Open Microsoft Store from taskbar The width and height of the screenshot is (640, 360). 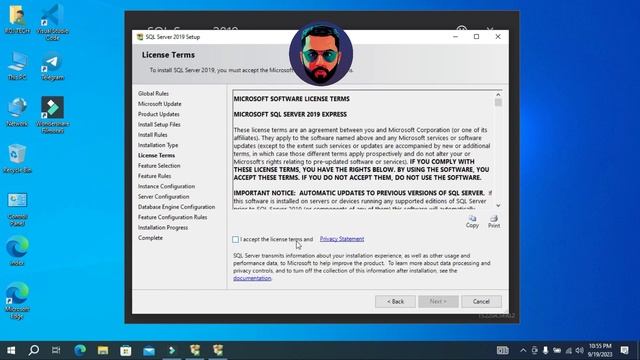[x=126, y=350]
